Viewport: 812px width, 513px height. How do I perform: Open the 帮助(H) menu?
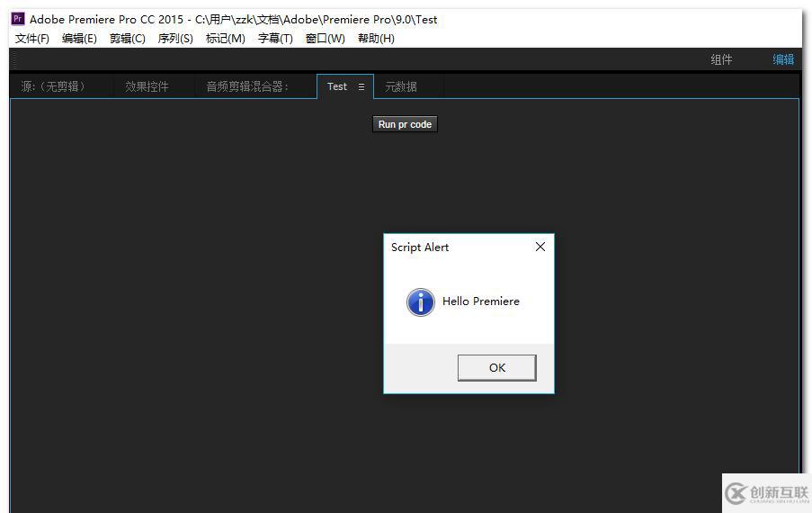tap(376, 39)
